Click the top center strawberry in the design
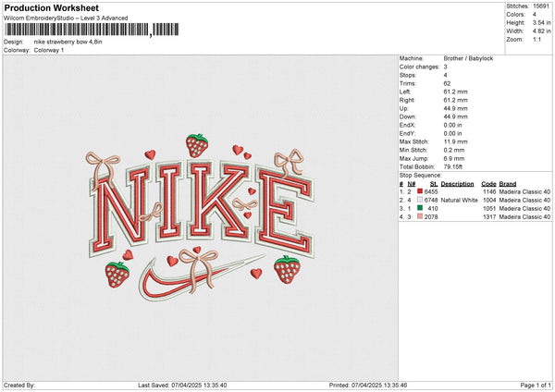The width and height of the screenshot is (555, 392). pos(196,145)
